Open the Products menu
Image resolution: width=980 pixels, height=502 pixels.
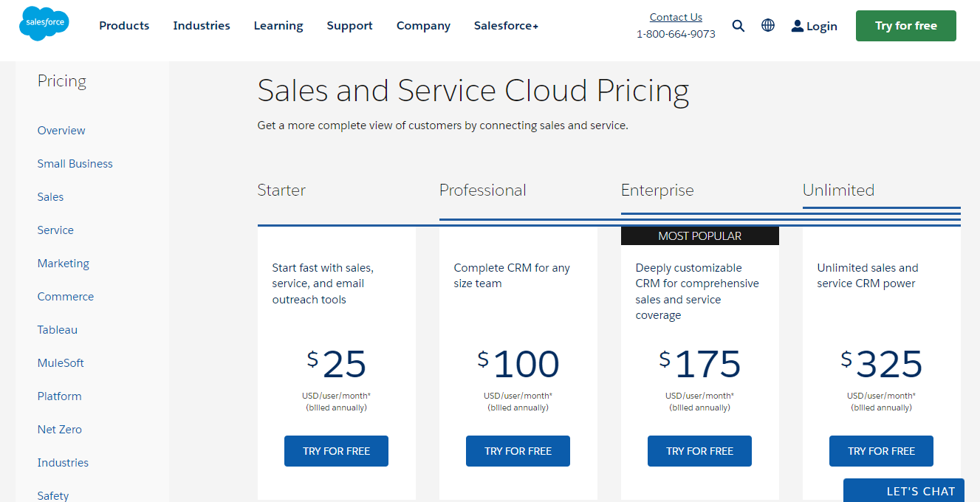[124, 26]
